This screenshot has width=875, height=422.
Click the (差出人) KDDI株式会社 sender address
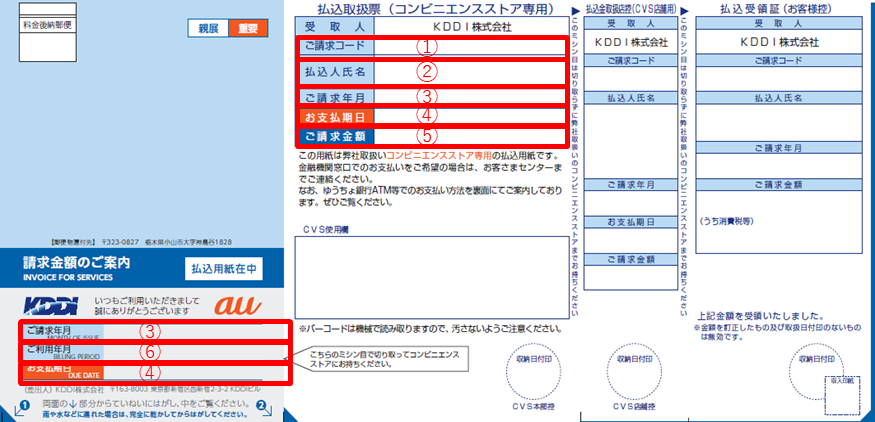[140, 390]
